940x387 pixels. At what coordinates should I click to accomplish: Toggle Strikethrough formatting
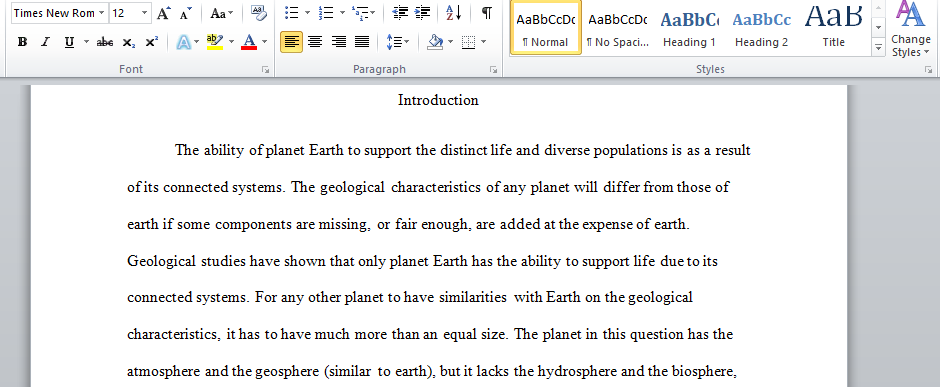pos(105,42)
